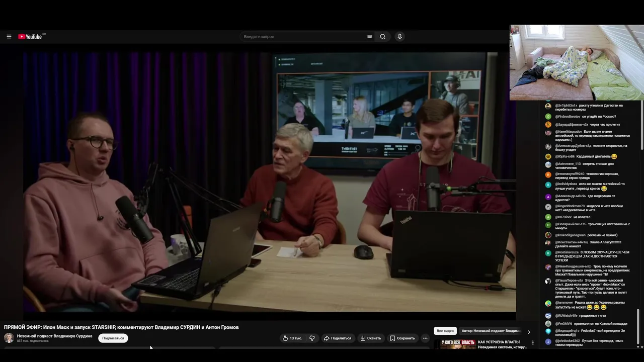
Task: Select chat message 'не взлетел'
Action: [x=582, y=217]
